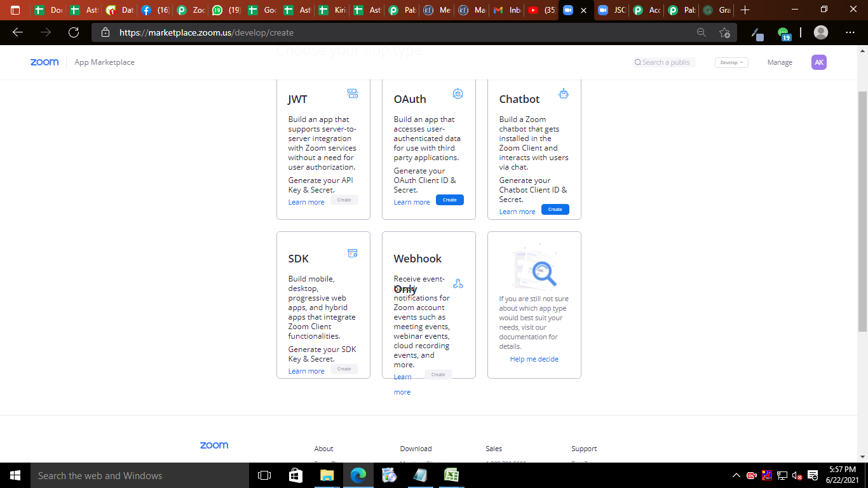Click Create on the Chatbot card
The image size is (868, 488).
[555, 209]
